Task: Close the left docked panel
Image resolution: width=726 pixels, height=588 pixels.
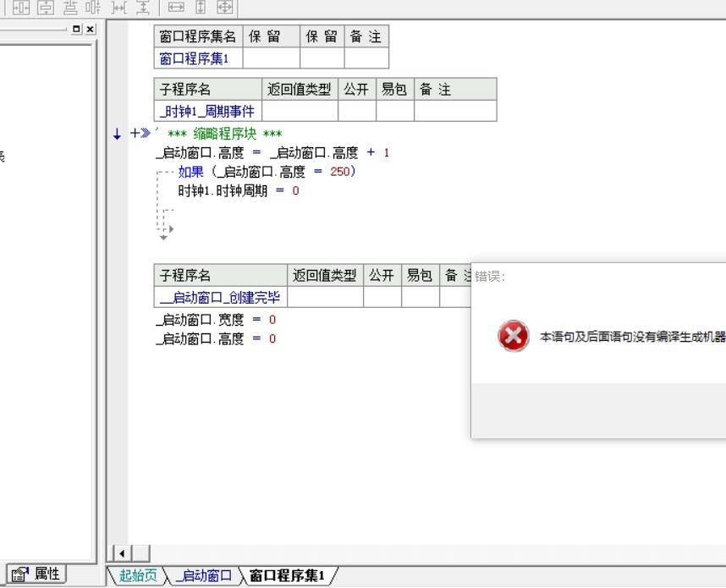Action: click(91, 29)
